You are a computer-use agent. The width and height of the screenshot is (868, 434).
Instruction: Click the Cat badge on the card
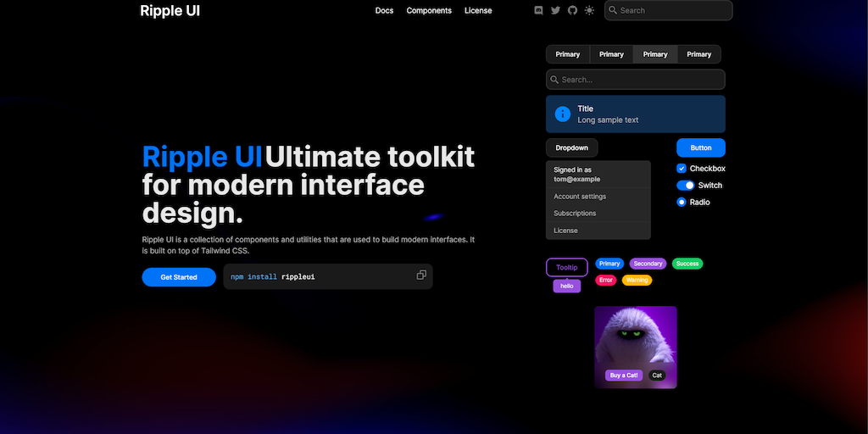(x=657, y=376)
